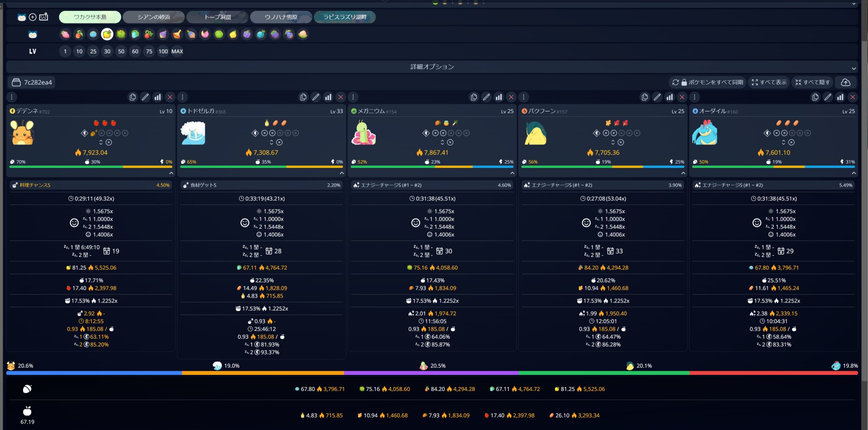This screenshot has height=430, width=868.
Task: Select the ラピスラズリ湖畔 area tab
Action: [x=345, y=17]
